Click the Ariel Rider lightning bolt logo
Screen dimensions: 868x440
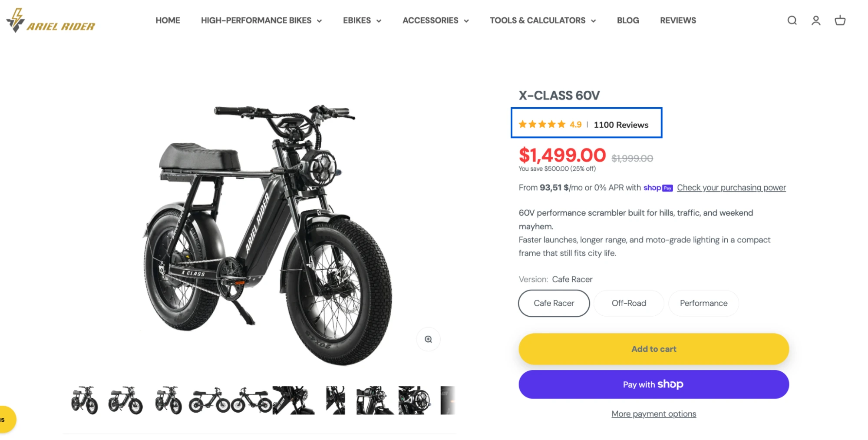click(16, 19)
